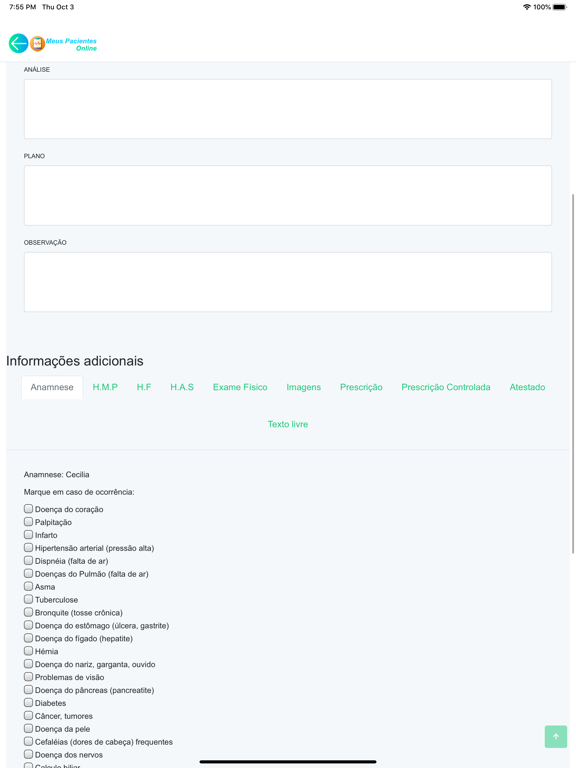Open the Texto livre tab
Image resolution: width=576 pixels, height=768 pixels.
click(x=288, y=424)
